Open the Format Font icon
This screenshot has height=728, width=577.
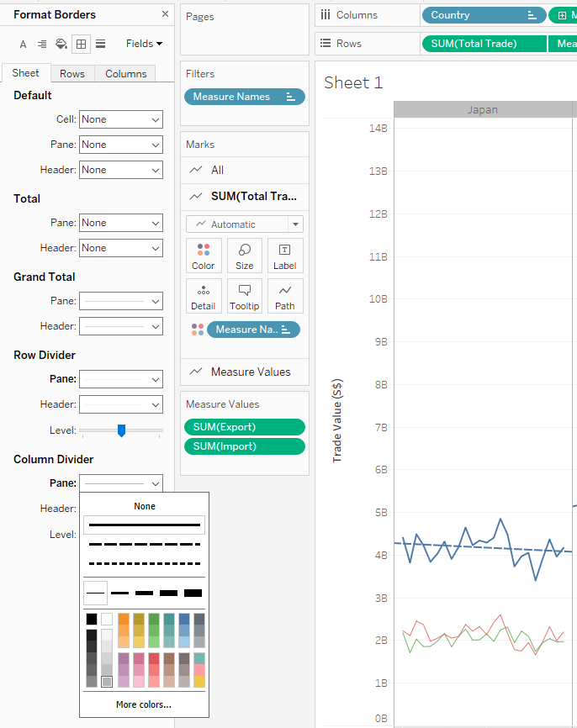(x=23, y=44)
